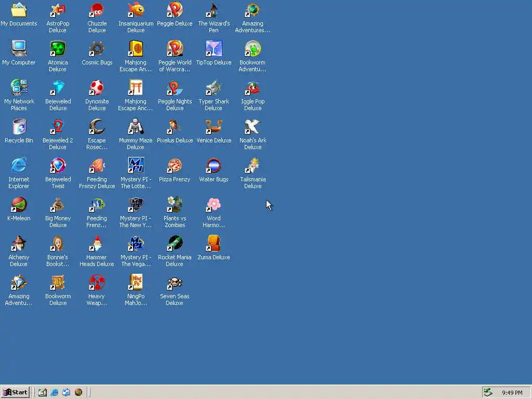
Task: Click the Dynomite Deluxe egg icon
Action: (97, 88)
